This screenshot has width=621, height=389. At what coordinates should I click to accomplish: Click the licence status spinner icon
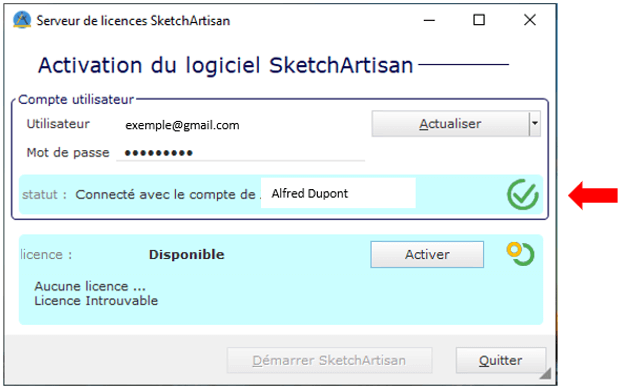(520, 254)
